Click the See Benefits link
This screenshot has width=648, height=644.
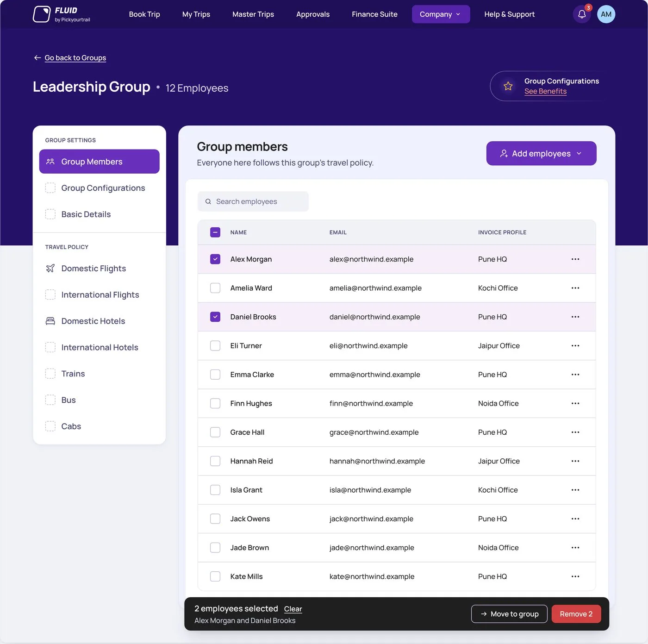pos(545,91)
